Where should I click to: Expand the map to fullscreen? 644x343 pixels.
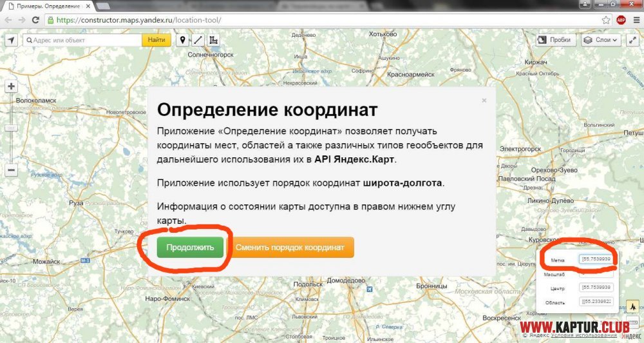click(x=632, y=40)
